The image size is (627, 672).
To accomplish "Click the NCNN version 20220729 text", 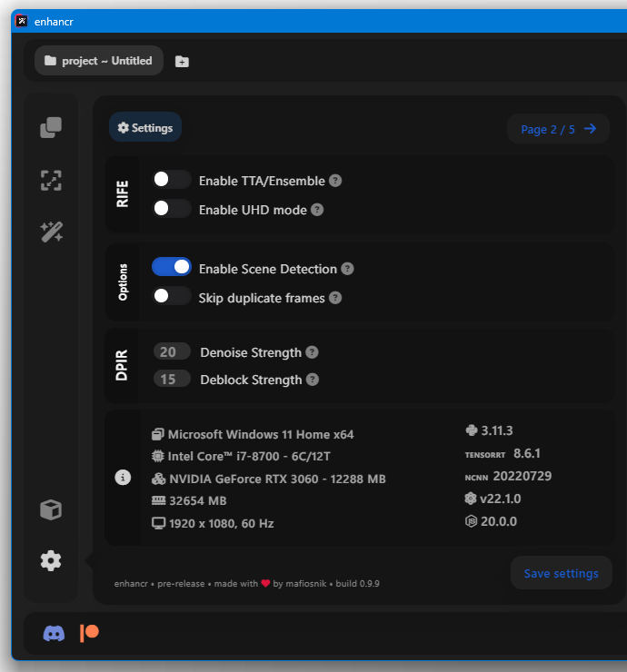I will pyautogui.click(x=522, y=476).
